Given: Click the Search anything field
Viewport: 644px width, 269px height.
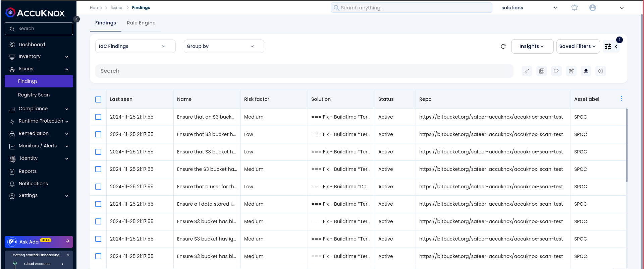Looking at the screenshot, I should point(412,8).
